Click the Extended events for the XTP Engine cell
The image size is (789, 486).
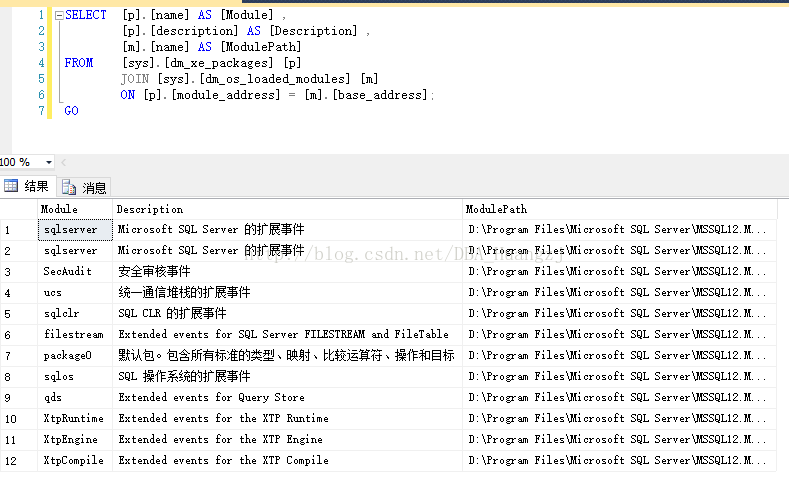click(x=287, y=440)
